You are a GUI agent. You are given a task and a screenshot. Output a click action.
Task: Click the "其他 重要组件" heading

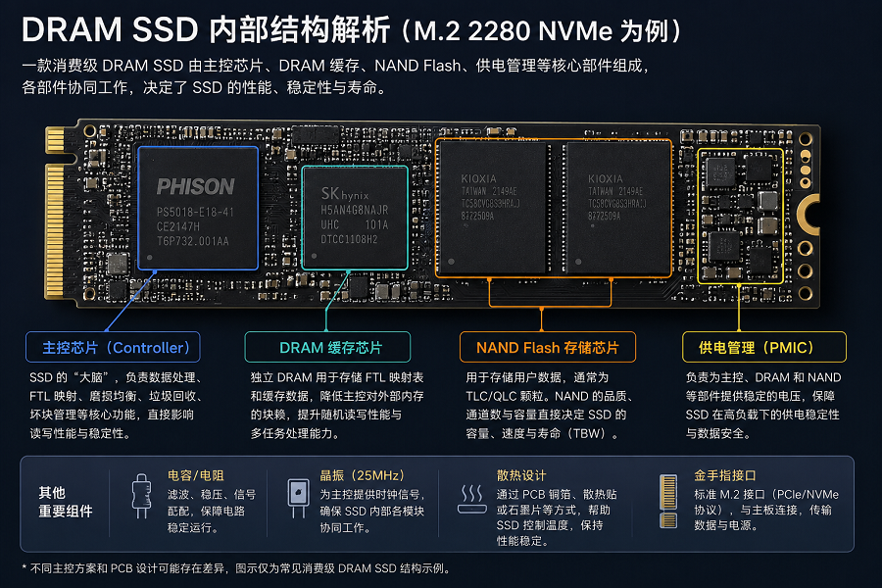click(x=66, y=502)
